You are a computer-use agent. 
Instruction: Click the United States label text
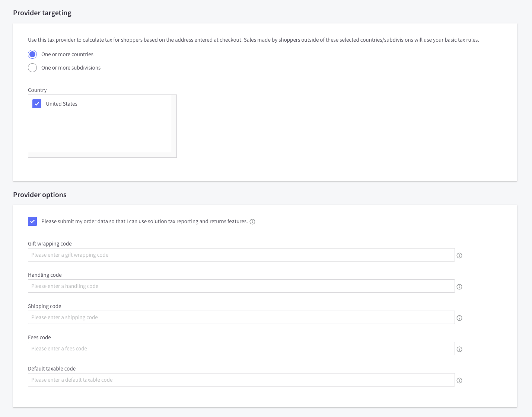pyautogui.click(x=62, y=104)
